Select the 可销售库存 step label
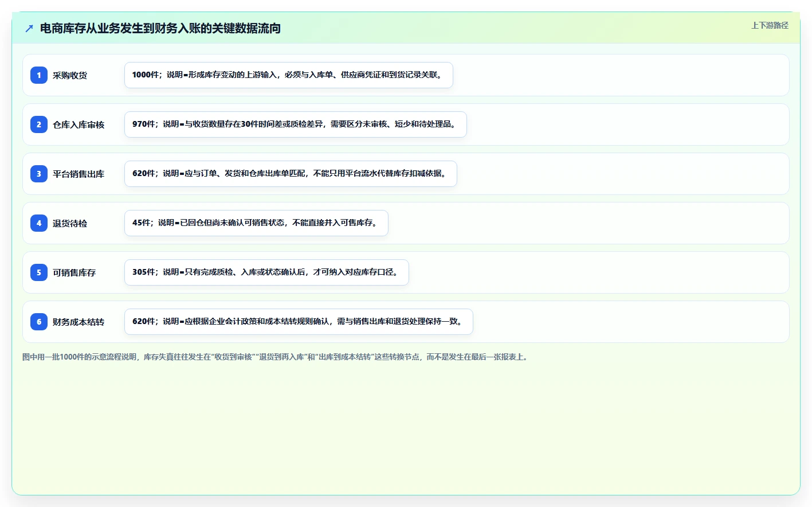The height and width of the screenshot is (507, 812). click(x=74, y=272)
